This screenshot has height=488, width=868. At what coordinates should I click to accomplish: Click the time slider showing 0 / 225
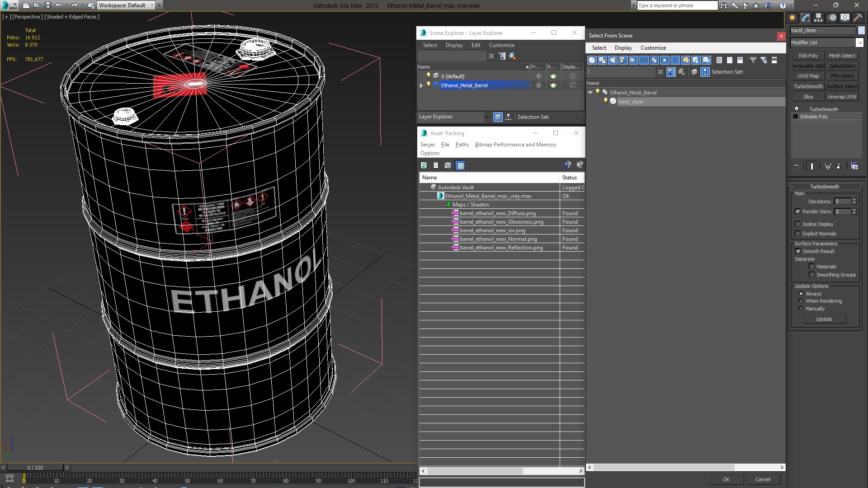pyautogui.click(x=35, y=468)
